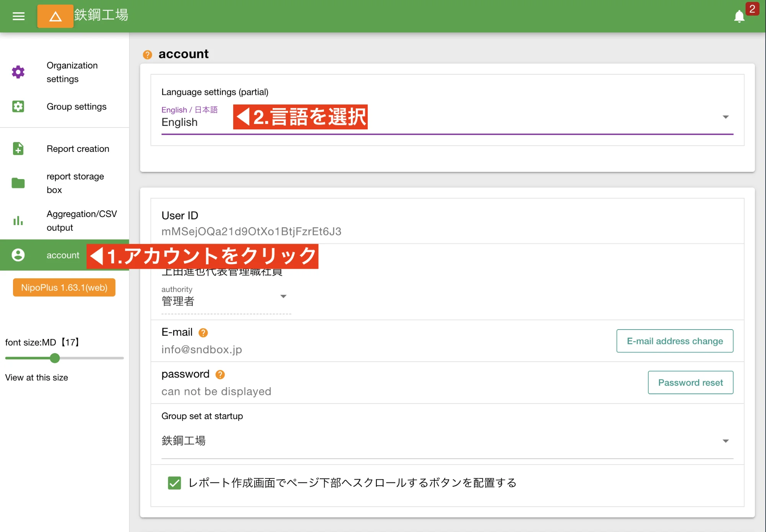Open the notifications bell
766x532 pixels.
point(739,16)
